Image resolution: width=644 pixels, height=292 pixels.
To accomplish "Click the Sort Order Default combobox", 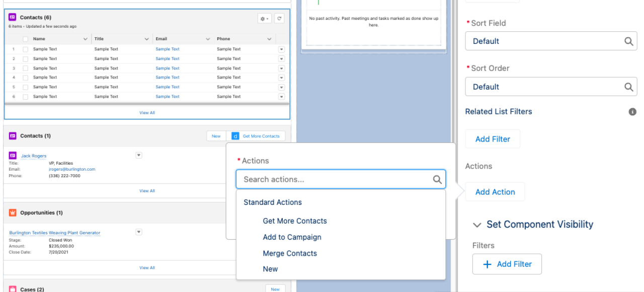I will tap(551, 87).
